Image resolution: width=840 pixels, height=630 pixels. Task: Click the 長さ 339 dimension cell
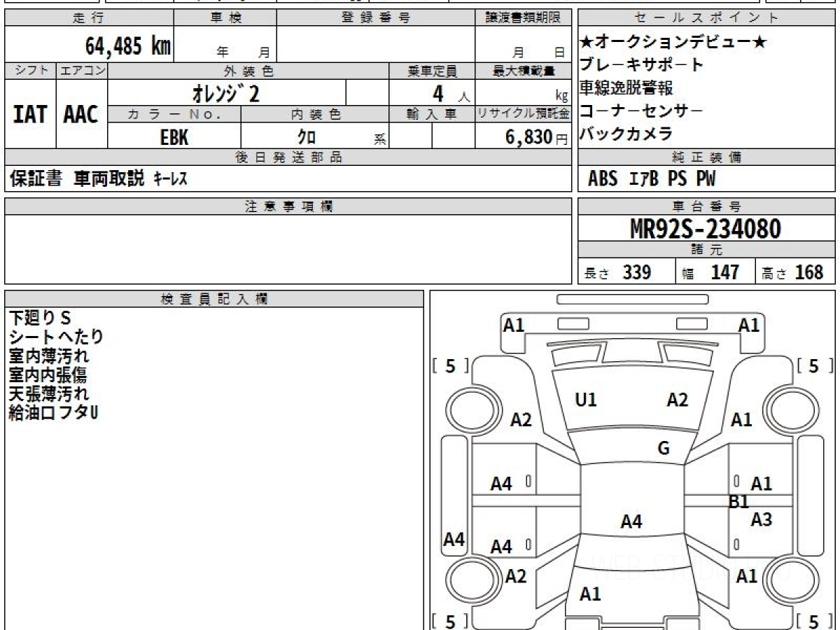click(626, 272)
